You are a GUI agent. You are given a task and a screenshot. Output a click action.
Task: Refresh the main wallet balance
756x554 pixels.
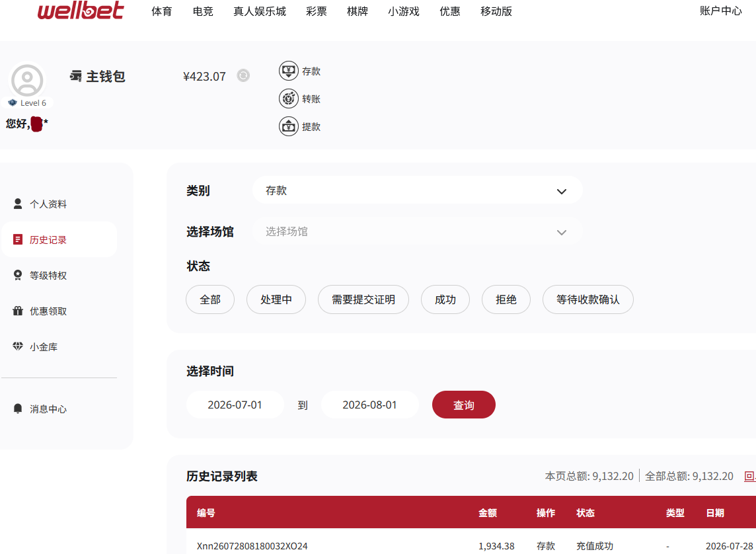click(243, 76)
